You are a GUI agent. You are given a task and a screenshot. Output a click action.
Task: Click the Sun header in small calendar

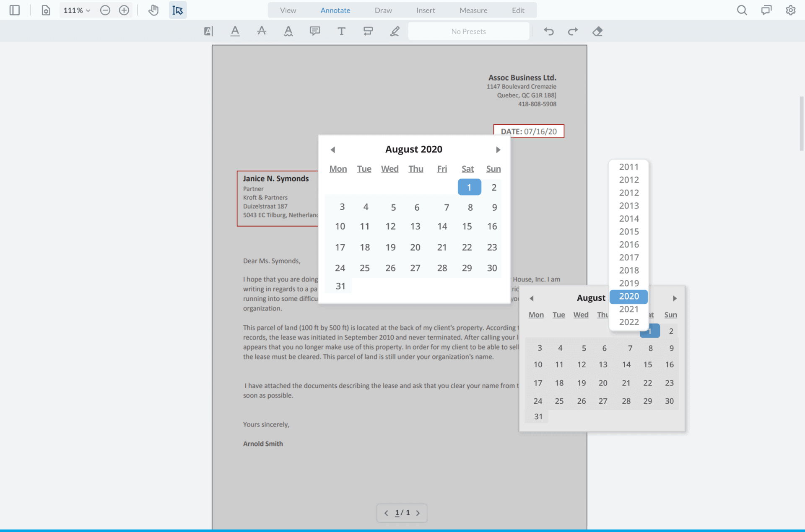point(670,315)
